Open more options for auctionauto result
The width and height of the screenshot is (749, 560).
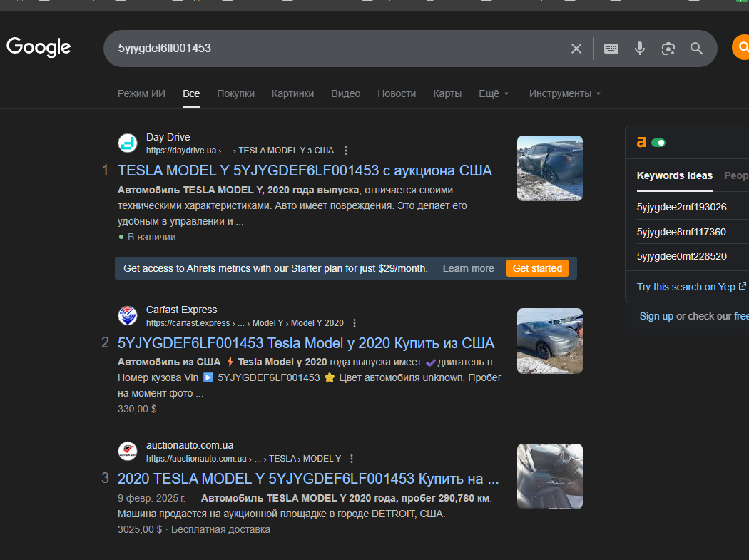click(x=352, y=459)
